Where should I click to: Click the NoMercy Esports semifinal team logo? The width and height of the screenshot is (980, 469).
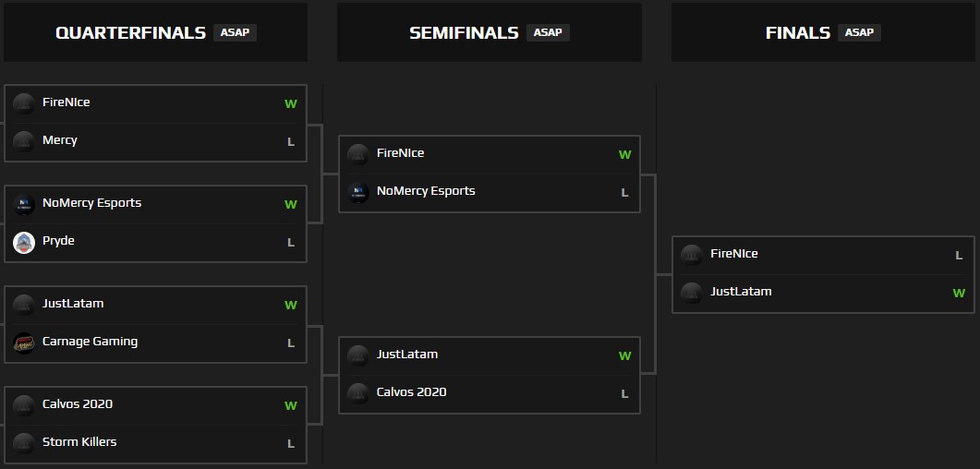coord(358,192)
